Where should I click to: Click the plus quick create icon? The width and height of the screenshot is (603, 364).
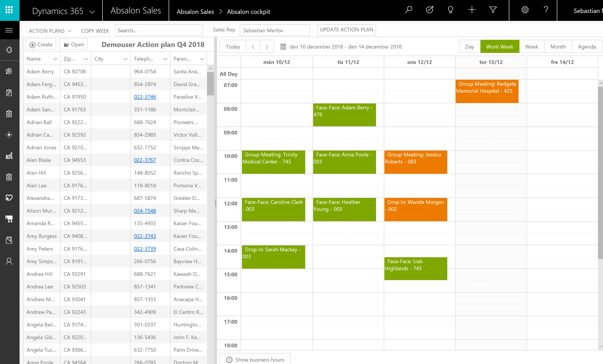coord(471,10)
